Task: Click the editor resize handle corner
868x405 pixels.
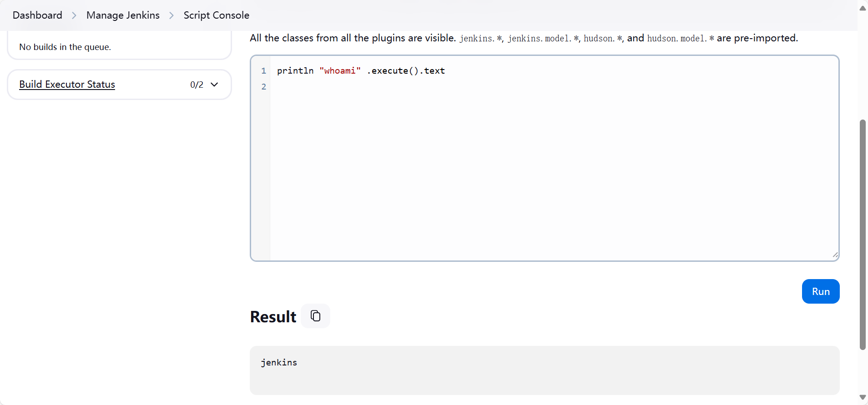Action: click(x=835, y=255)
